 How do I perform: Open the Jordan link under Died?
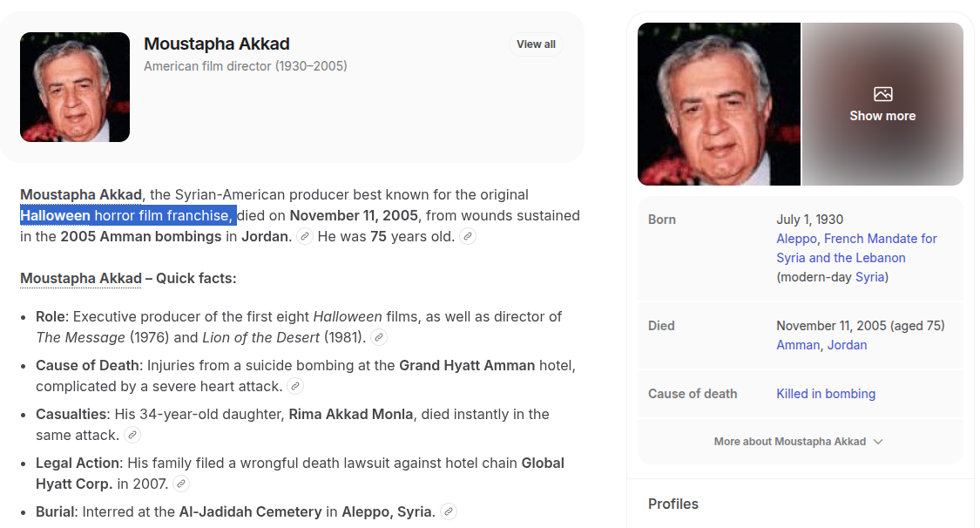click(847, 345)
